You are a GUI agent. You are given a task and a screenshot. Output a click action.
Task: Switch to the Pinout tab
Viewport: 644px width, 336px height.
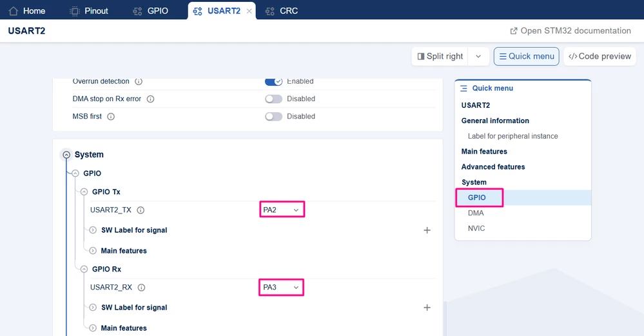pos(89,11)
